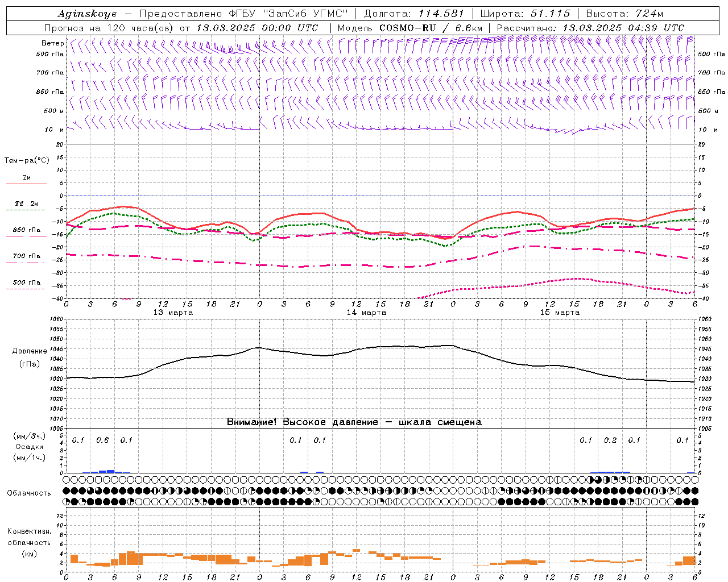This screenshot has height=582, width=728.
Task: Click the "Внимание! Высокое давление" warning text
Action: coord(302,422)
